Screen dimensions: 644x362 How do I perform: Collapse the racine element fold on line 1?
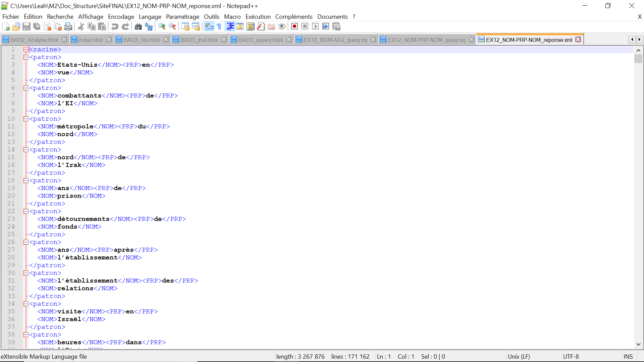(26, 50)
